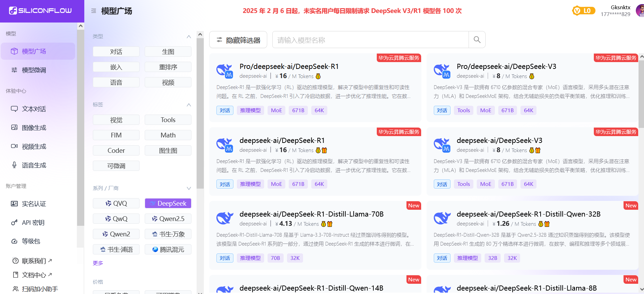
Task: Open the API 密钥 page
Action: click(x=38, y=222)
